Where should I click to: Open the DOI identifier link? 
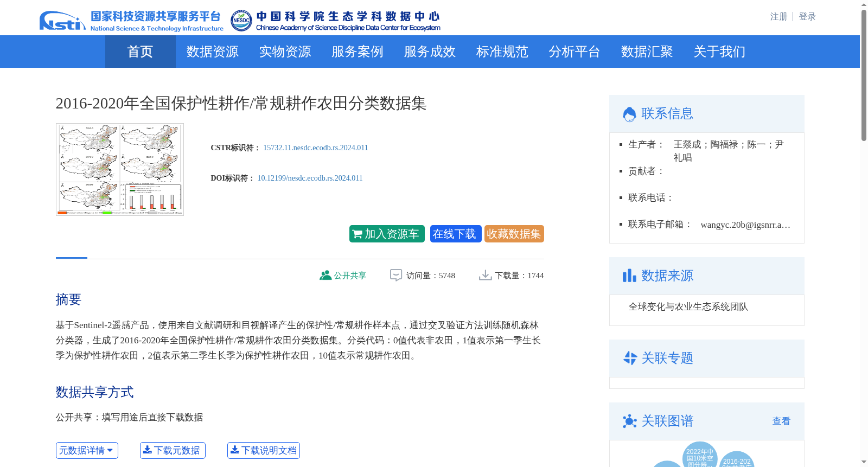[x=310, y=178]
